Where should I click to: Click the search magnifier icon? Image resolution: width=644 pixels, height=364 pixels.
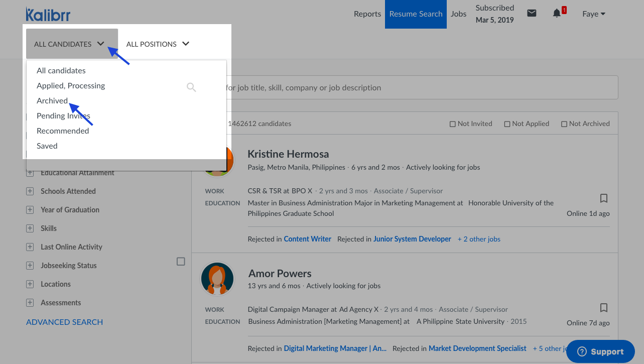point(191,87)
